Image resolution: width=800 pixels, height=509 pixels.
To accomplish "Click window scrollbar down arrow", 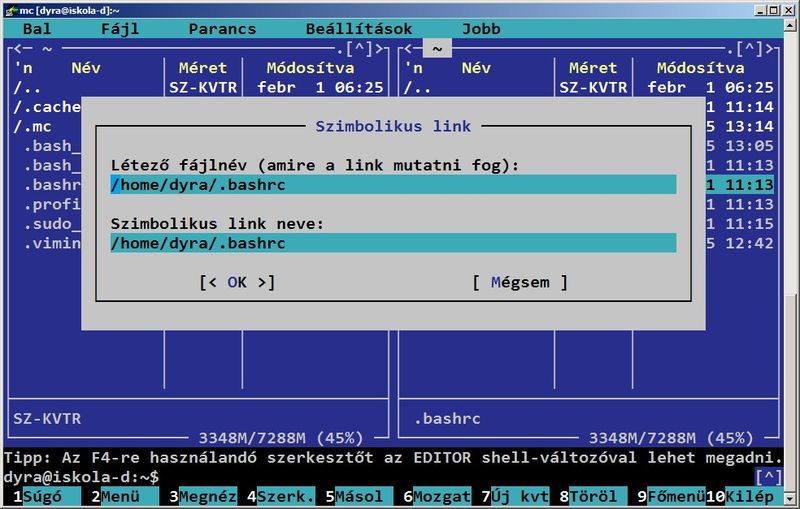I will click(790, 499).
